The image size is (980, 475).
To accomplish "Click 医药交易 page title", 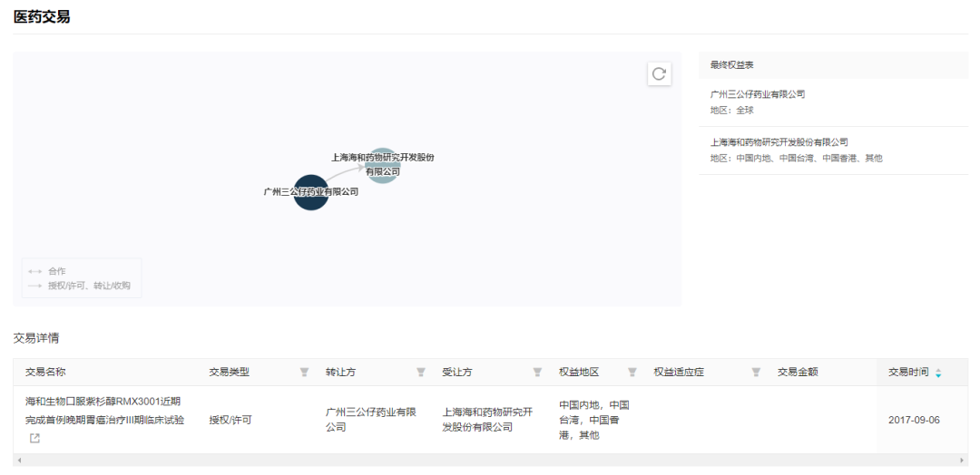I will coord(41,17).
